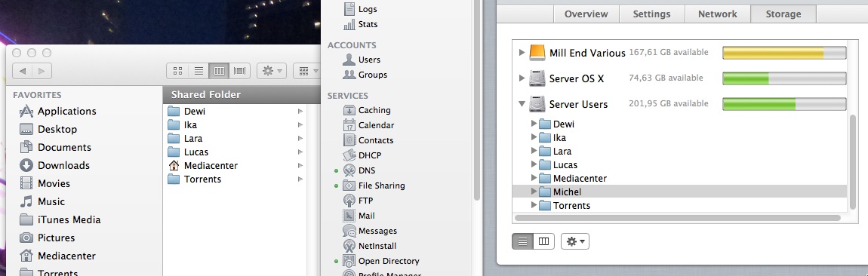Screen dimensions: 868x276
Task: Switch Finder to list view
Action: pyautogui.click(x=199, y=71)
